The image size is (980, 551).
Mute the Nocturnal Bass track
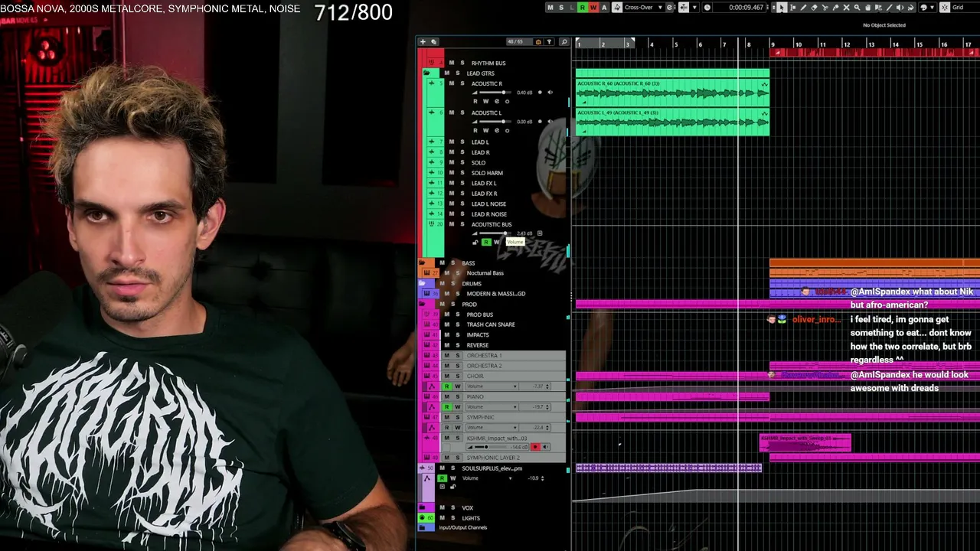click(446, 273)
